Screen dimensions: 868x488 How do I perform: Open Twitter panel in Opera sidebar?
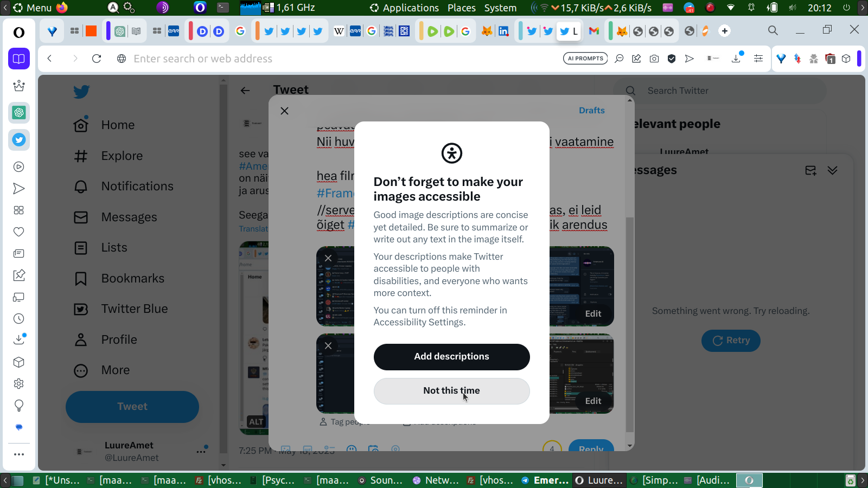click(x=19, y=140)
